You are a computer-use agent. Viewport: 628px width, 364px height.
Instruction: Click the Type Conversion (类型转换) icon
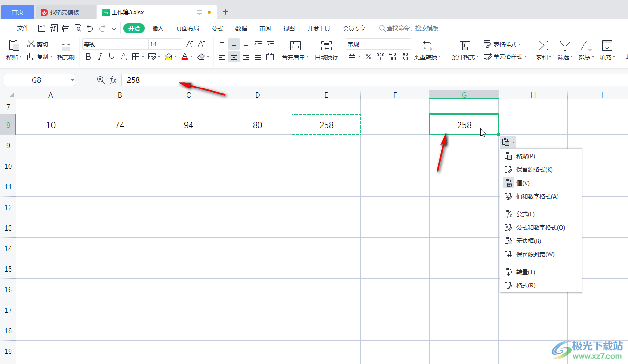(x=427, y=45)
